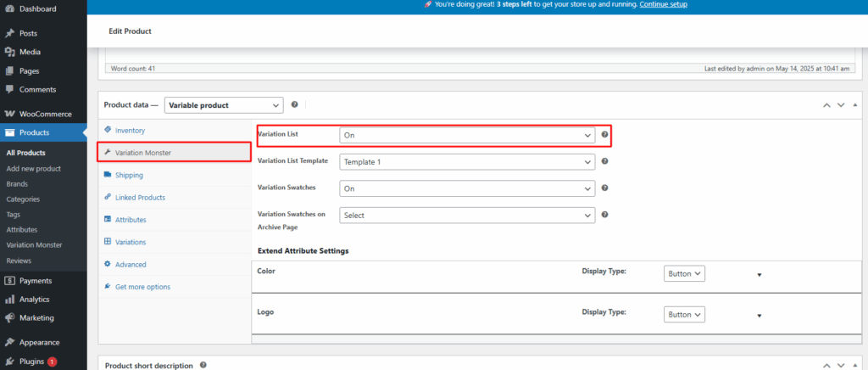Viewport: 868px width, 370px height.
Task: Click the Inventory tab diamond icon
Action: (108, 130)
